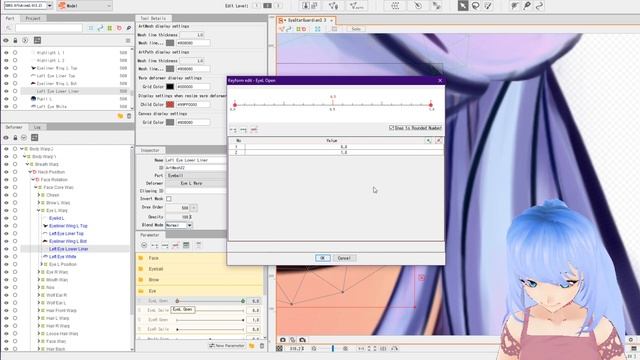Image resolution: width=640 pixels, height=360 pixels.
Task: Toggle Snap to Rounded Number checkbox
Action: tap(391, 128)
